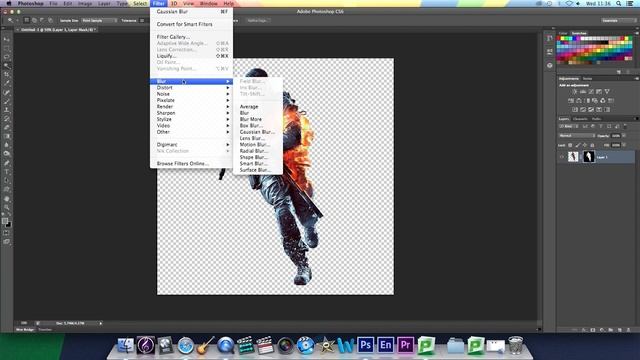Open the layer Opacity dropdown arrow
Image resolution: width=640 pixels, height=360 pixels.
[x=624, y=136]
